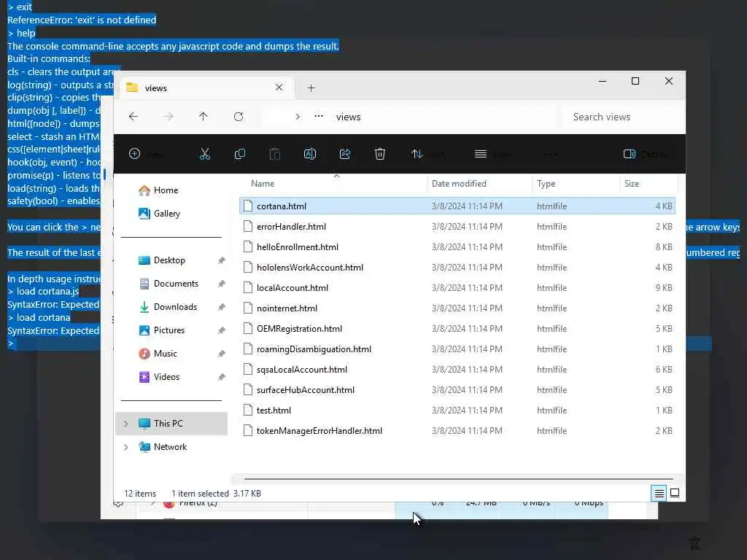Expand the address bar breadcrumb chevron
The height and width of the screenshot is (560, 747).
coord(298,117)
